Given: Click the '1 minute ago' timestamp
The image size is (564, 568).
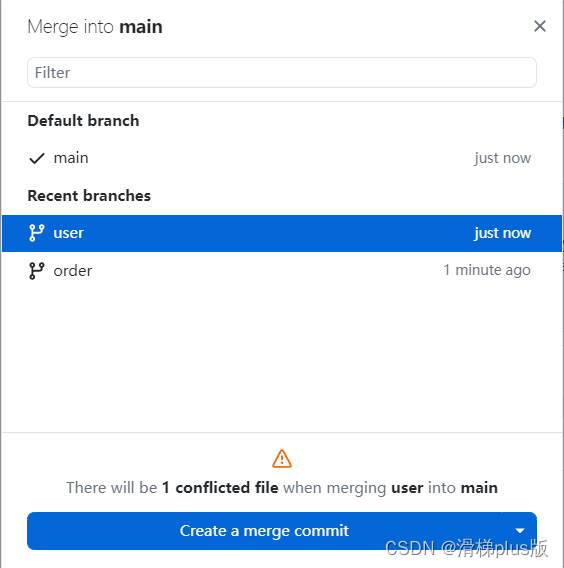Looking at the screenshot, I should coord(487,270).
